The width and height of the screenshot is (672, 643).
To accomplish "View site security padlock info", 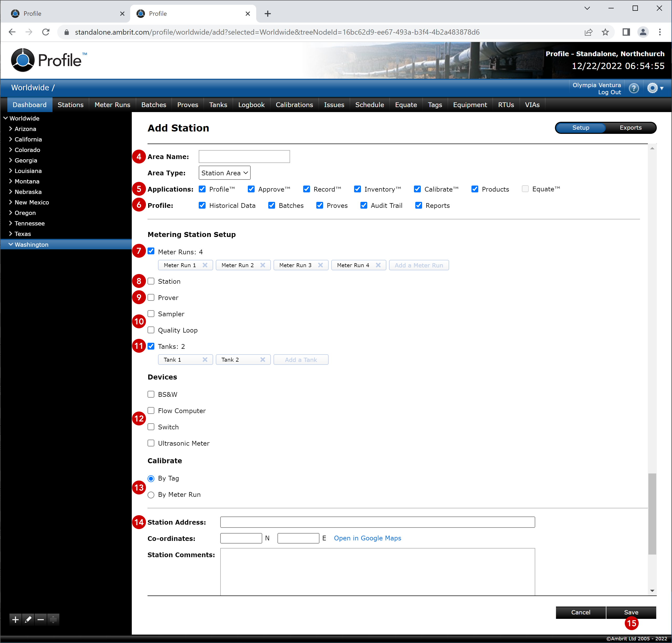I will (x=67, y=32).
